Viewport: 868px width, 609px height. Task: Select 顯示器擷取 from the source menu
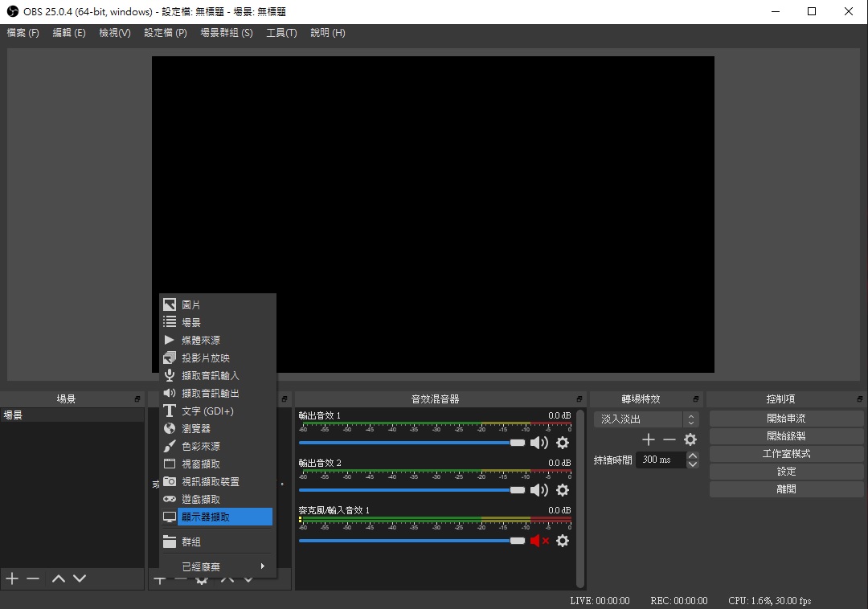click(x=217, y=517)
